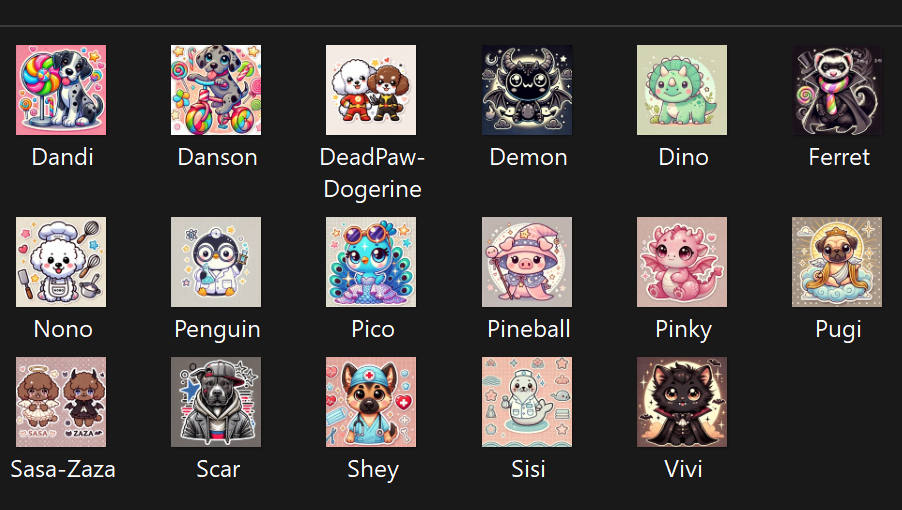Click the Pugi angel pug thumbnail
Viewport: 902px width, 510px height.
coord(837,262)
